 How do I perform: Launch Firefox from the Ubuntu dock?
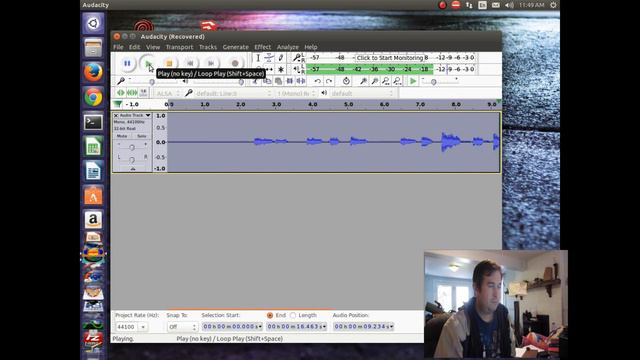[93, 73]
